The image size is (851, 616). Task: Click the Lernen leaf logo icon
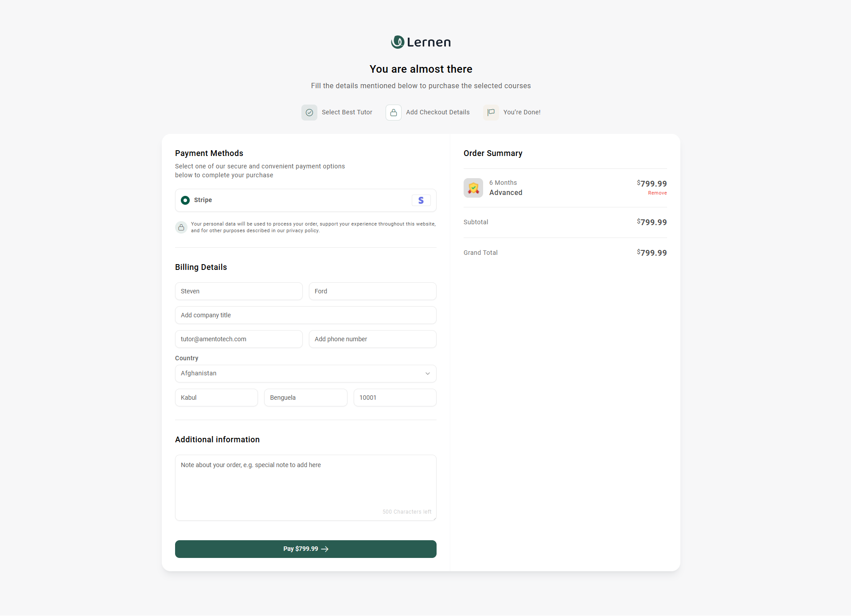click(x=398, y=42)
